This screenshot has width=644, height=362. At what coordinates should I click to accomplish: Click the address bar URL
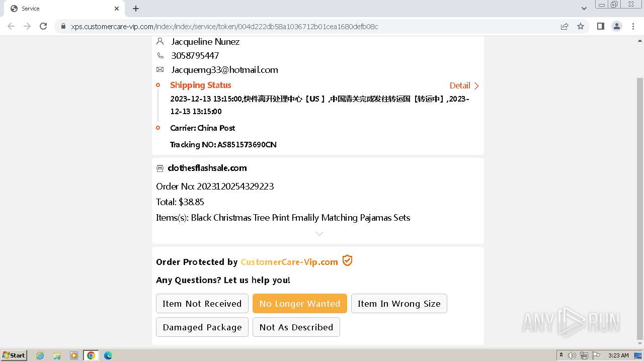[x=224, y=26]
